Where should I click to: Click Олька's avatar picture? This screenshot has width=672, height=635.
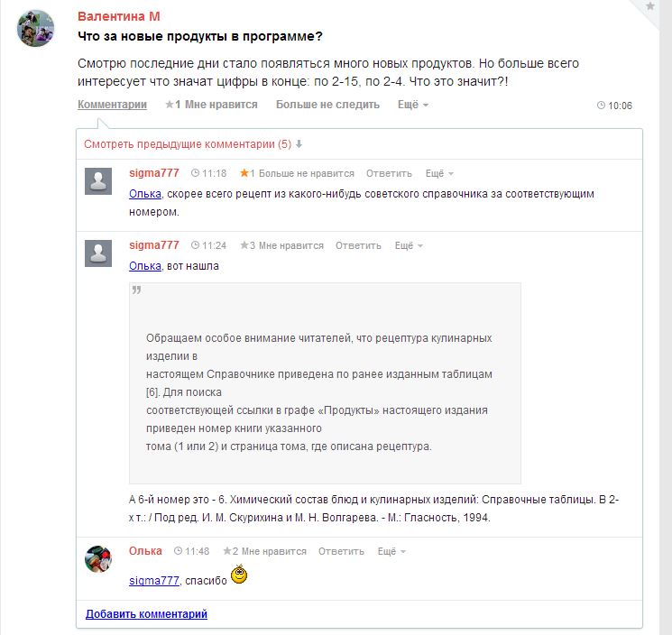pyautogui.click(x=98, y=558)
